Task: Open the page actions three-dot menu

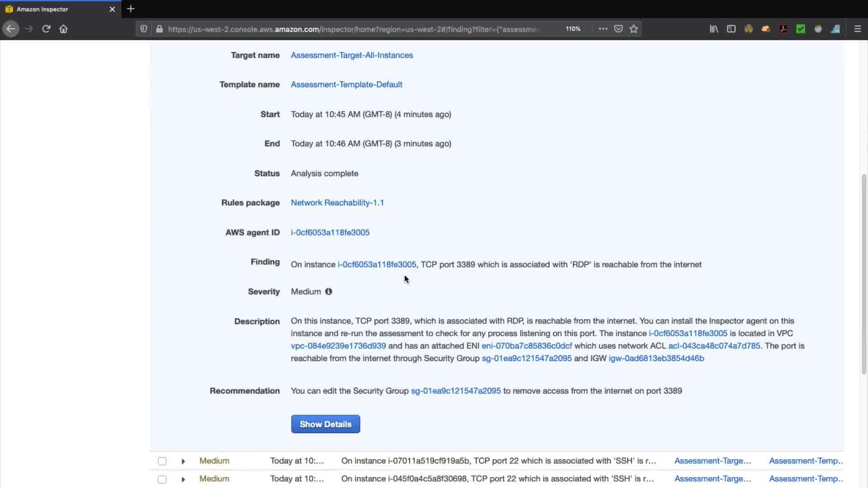Action: pos(603,29)
